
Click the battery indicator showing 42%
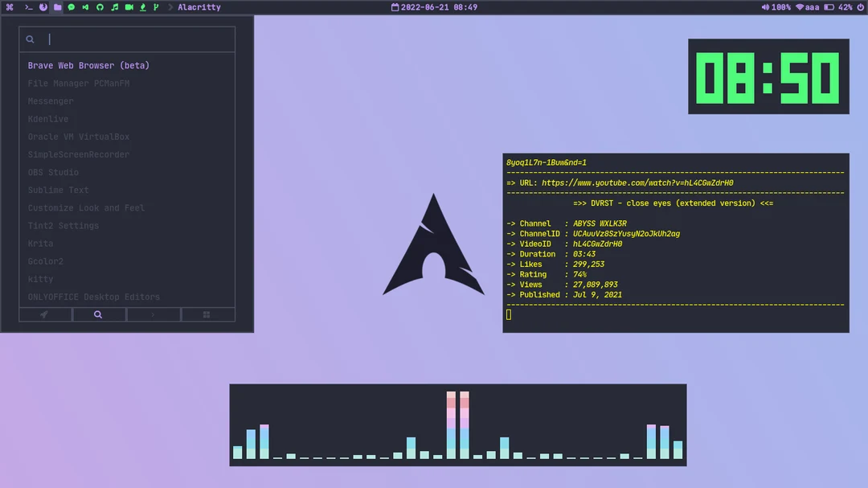pos(838,7)
